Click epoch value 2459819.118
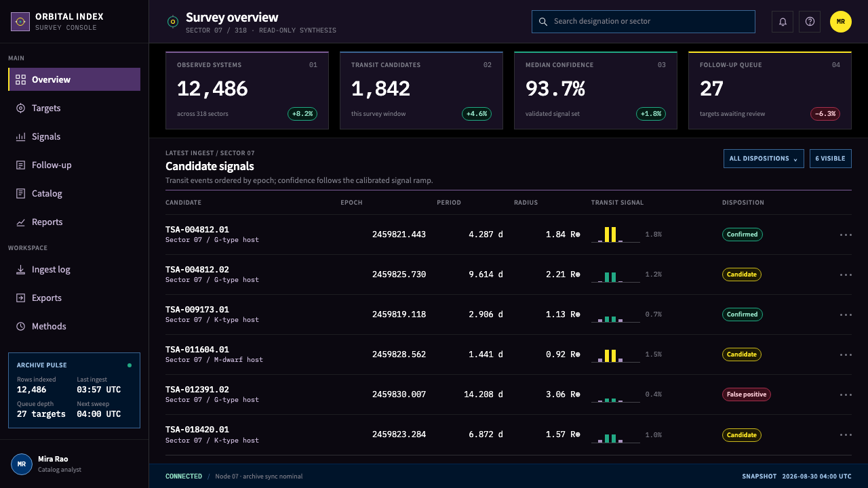Image resolution: width=868 pixels, height=488 pixels. point(399,314)
